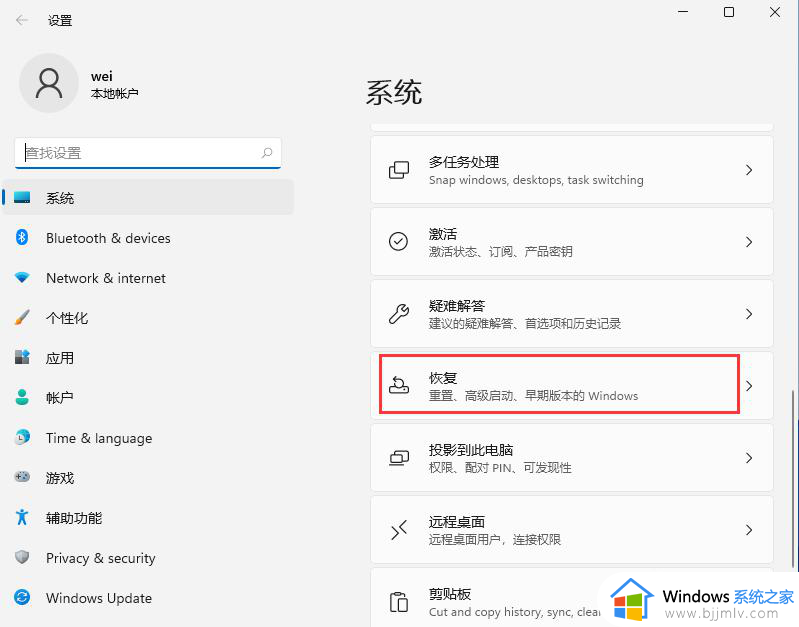The image size is (799, 627).
Task: Maximize the Settings window
Action: [x=729, y=12]
